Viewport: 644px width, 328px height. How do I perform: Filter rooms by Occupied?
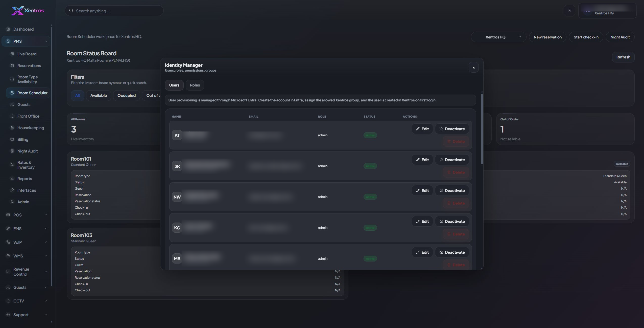point(126,95)
